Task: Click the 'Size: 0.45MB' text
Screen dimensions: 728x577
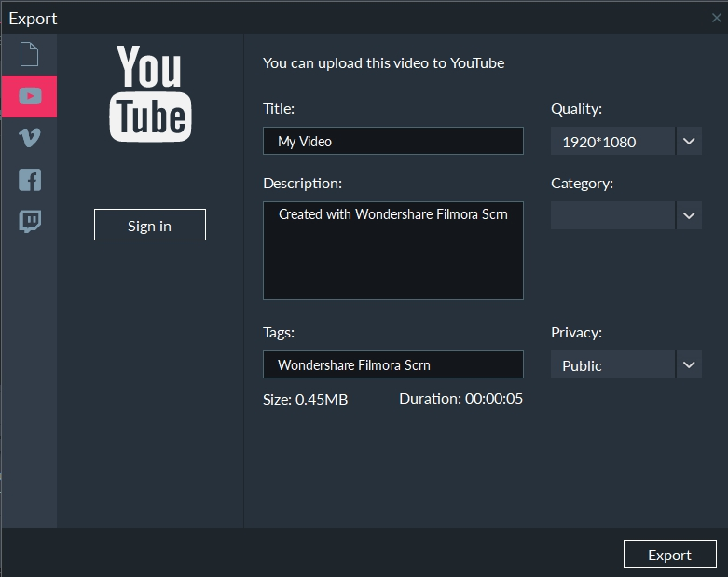Action: pos(306,399)
